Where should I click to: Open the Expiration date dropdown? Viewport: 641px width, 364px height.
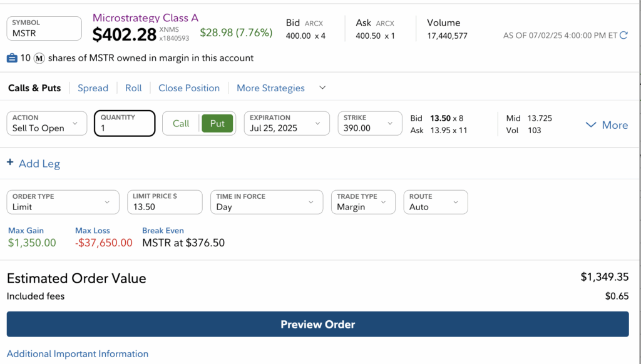(287, 123)
